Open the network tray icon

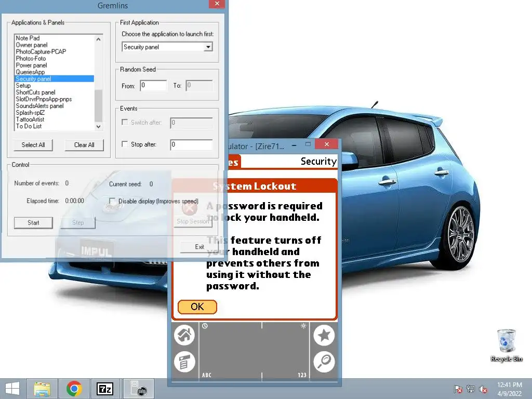tap(471, 389)
